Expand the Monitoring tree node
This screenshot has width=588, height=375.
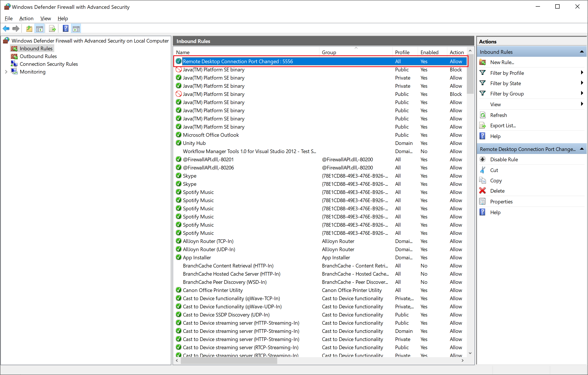(x=6, y=72)
